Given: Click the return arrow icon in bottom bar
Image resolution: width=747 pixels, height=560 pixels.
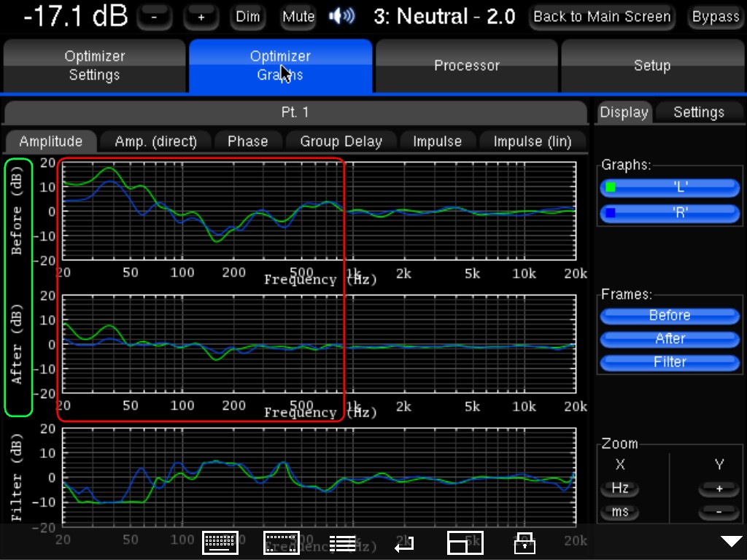Looking at the screenshot, I should (404, 544).
